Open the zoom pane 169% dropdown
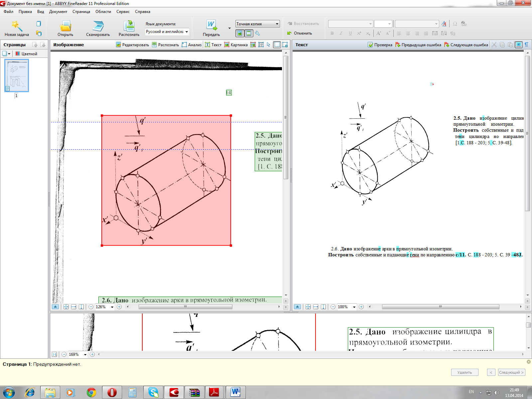 pyautogui.click(x=85, y=354)
